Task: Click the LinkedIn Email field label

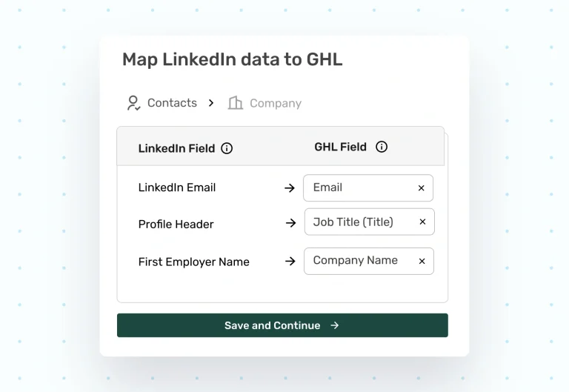Action: (x=177, y=187)
